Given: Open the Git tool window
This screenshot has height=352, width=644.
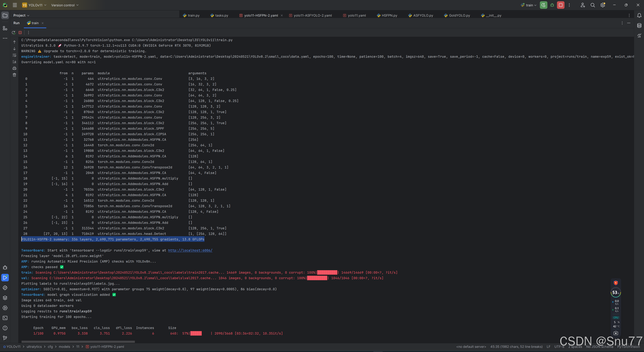Looking at the screenshot, I should coord(5,338).
